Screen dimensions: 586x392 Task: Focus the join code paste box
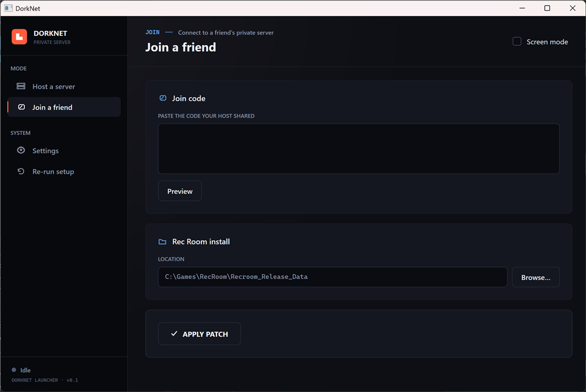(x=359, y=149)
